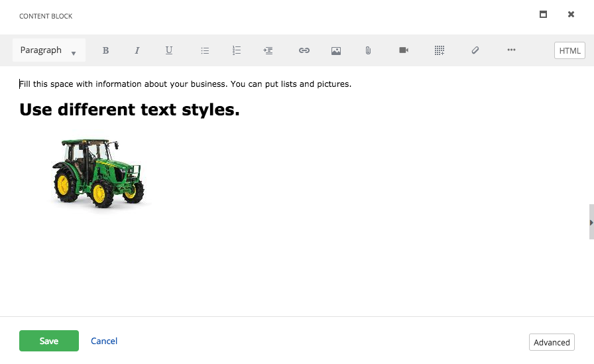Click the indent icon

tap(268, 50)
